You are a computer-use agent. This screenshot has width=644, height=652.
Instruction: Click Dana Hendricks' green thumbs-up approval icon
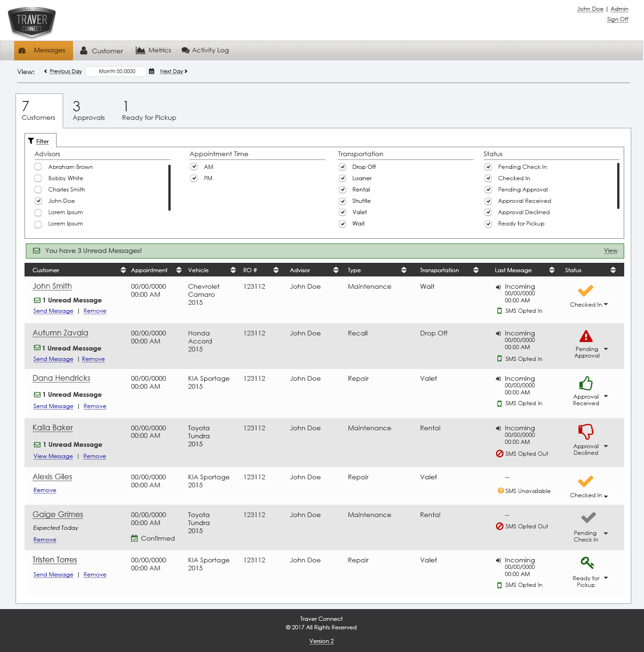click(586, 383)
